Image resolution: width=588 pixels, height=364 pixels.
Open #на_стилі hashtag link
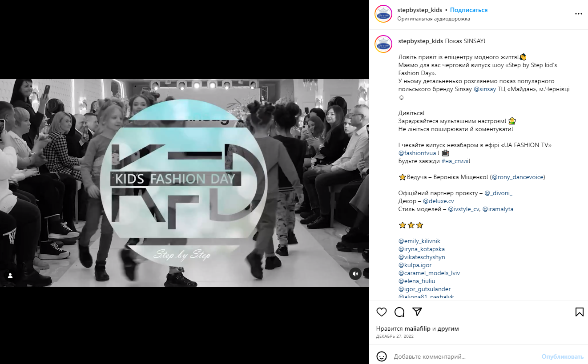tap(455, 161)
